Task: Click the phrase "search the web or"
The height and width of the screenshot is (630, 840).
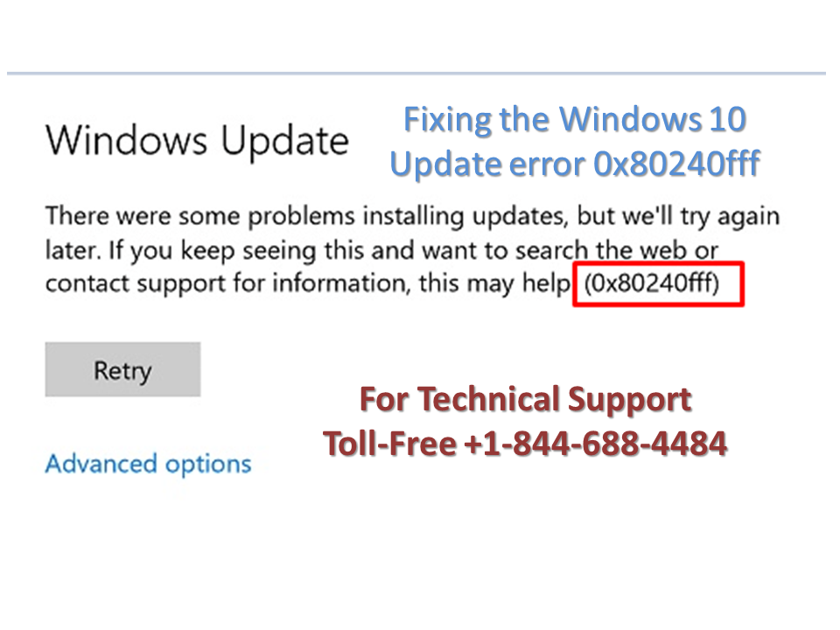Action: (617, 250)
